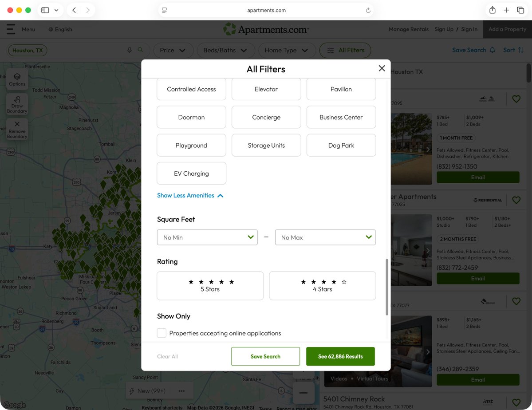
Task: Open the Home Type filter dropdown
Action: pos(287,50)
